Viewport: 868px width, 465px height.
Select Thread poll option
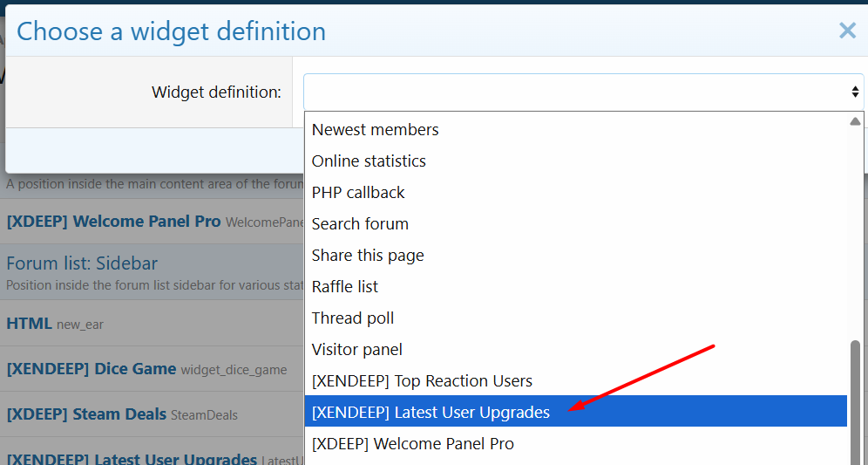pyautogui.click(x=353, y=318)
